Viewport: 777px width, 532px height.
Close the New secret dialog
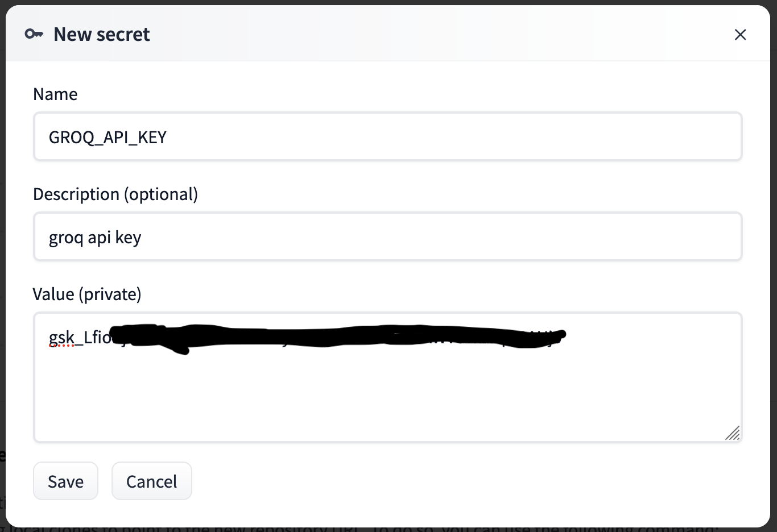pos(740,35)
